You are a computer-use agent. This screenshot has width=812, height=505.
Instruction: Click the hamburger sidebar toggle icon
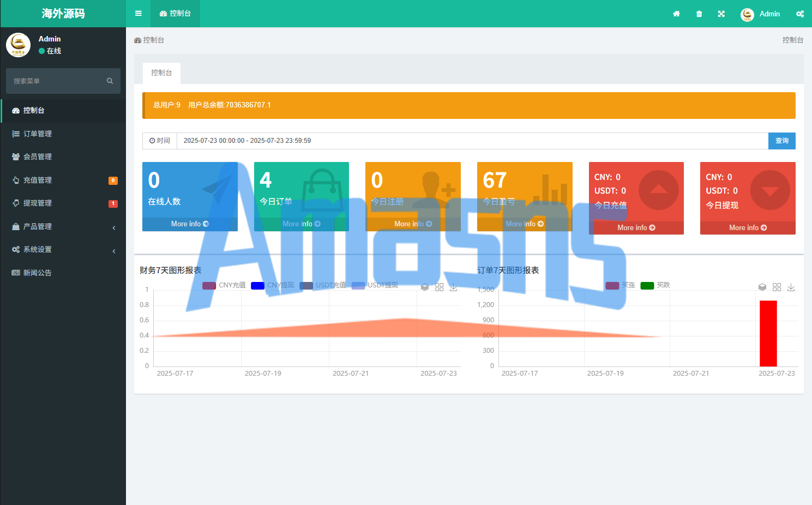[139, 14]
